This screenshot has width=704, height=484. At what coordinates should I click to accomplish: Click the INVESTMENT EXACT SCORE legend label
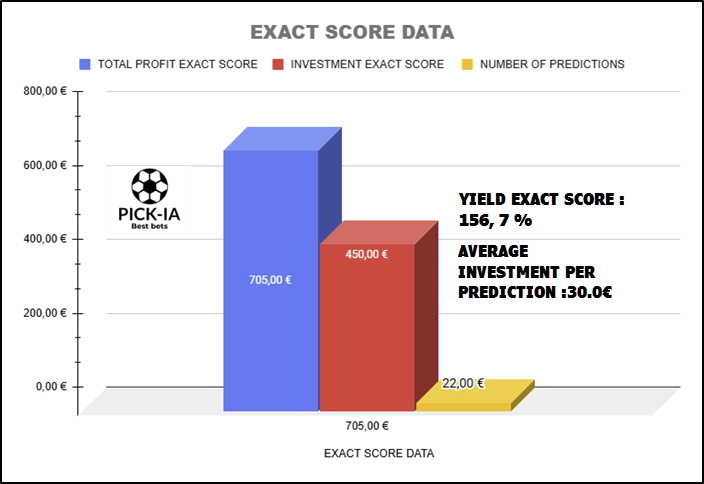(367, 64)
